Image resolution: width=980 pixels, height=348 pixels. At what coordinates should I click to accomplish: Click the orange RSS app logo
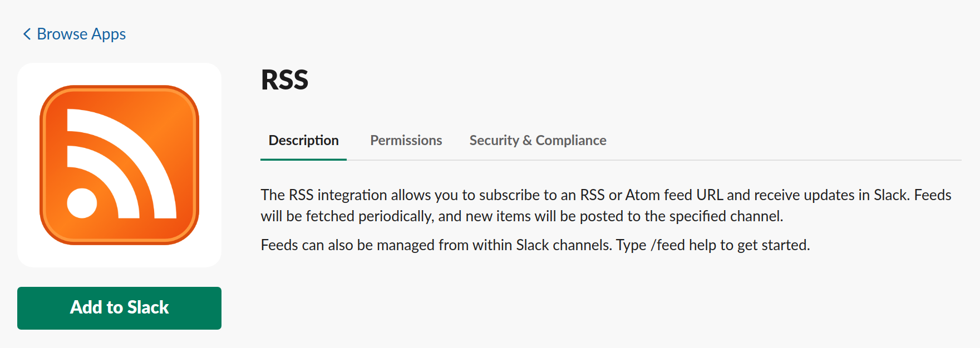coord(119,165)
